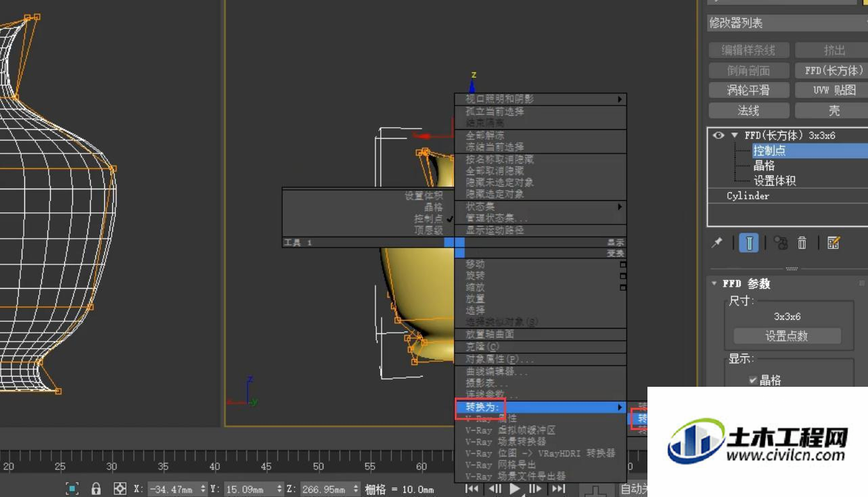
Task: Apply 涡轮平滑 modifier button
Action: tap(748, 90)
